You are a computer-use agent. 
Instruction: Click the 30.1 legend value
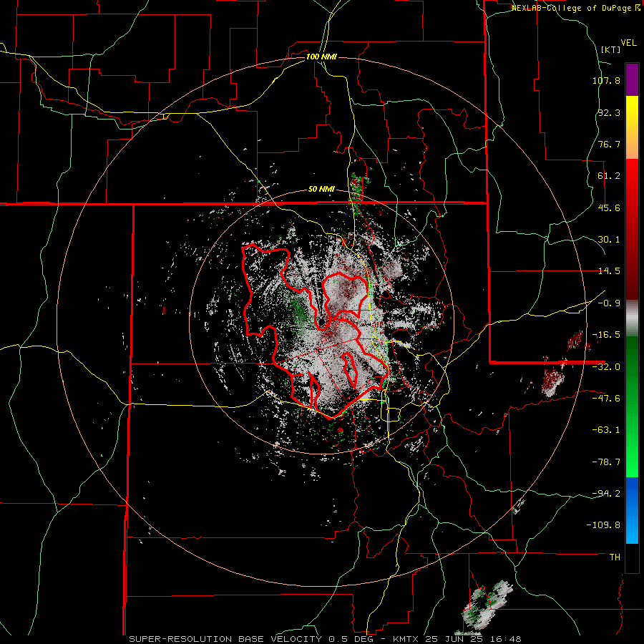[609, 240]
